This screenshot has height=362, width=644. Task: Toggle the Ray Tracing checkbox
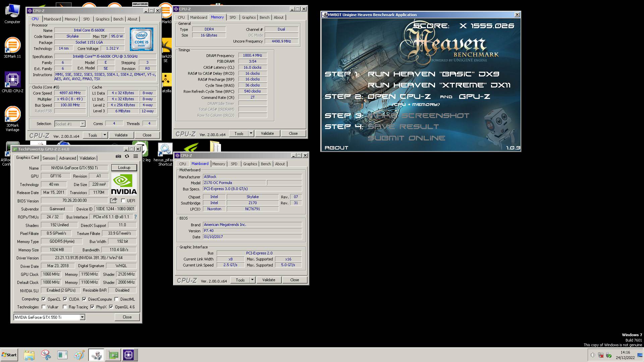[x=65, y=307]
